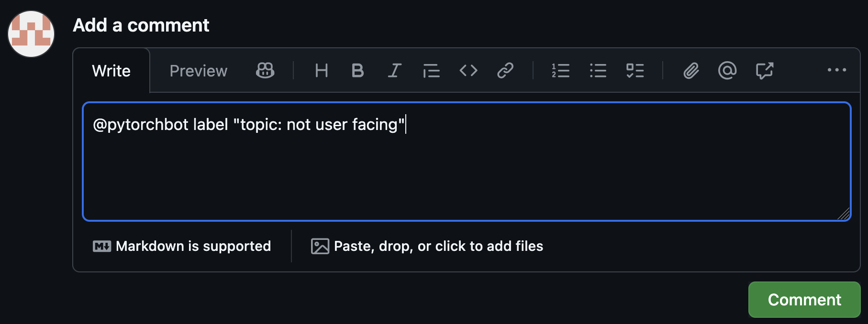This screenshot has width=868, height=324.
Task: Insert an unordered bullet list
Action: click(598, 71)
